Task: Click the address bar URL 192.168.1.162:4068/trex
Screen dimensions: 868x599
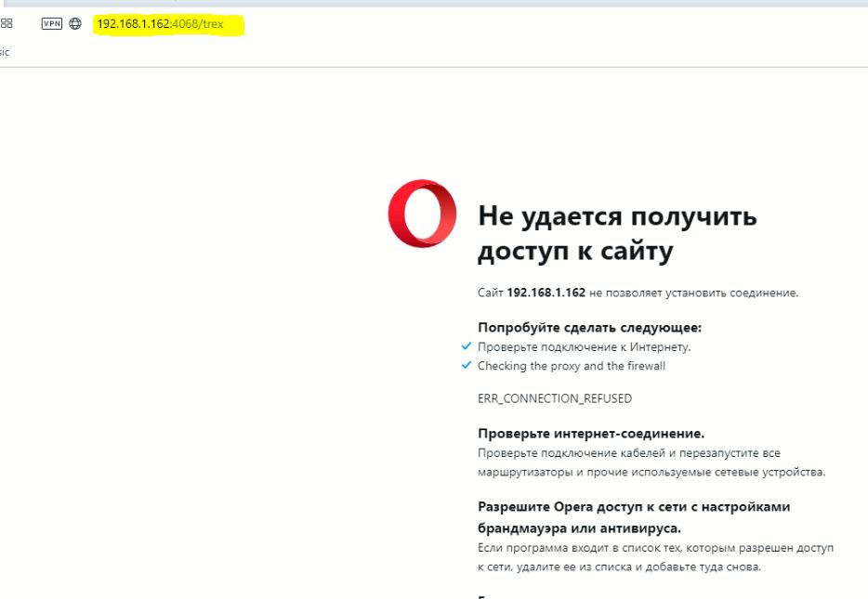Action: 161,24
